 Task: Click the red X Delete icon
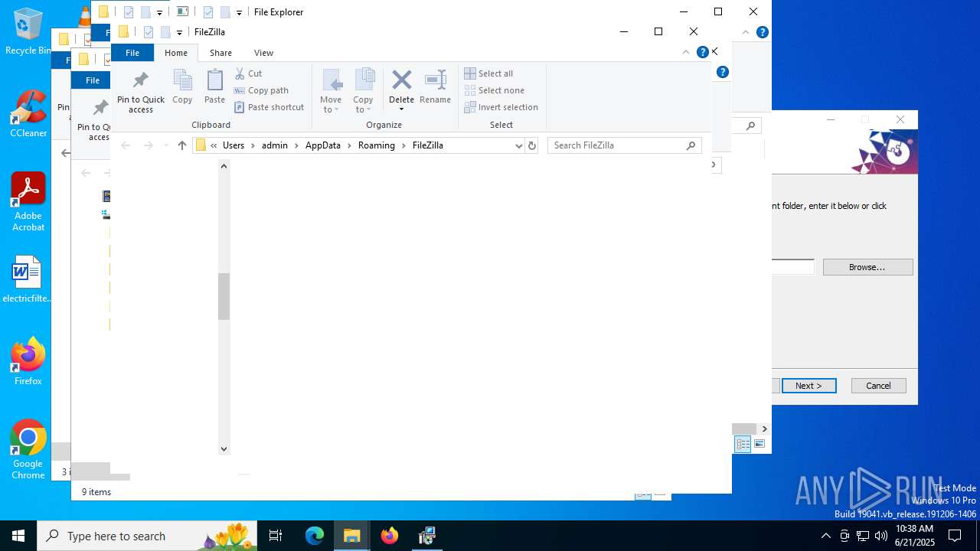tap(401, 80)
